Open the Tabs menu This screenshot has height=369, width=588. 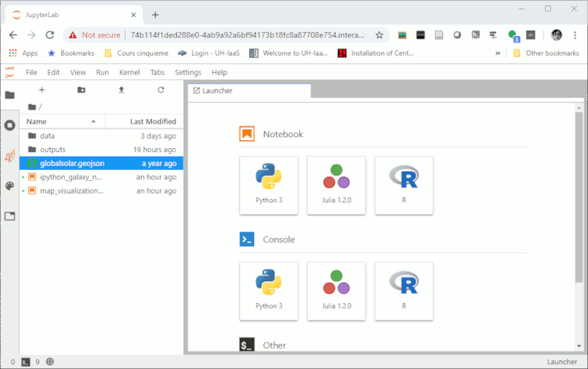point(157,72)
